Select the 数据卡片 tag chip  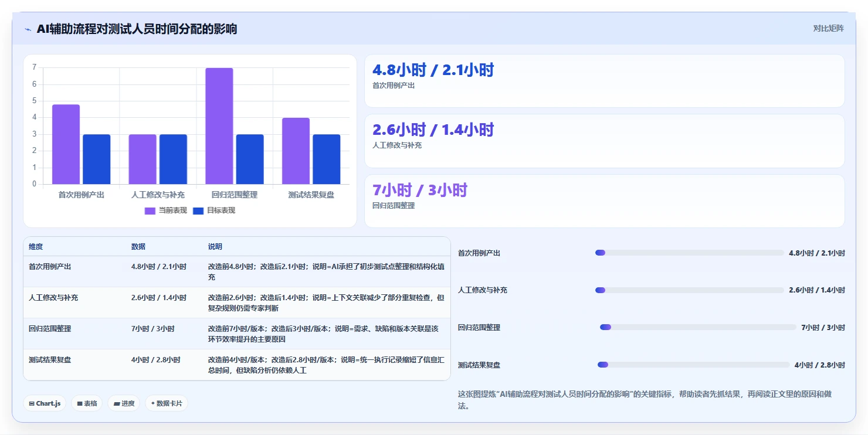pyautogui.click(x=167, y=403)
